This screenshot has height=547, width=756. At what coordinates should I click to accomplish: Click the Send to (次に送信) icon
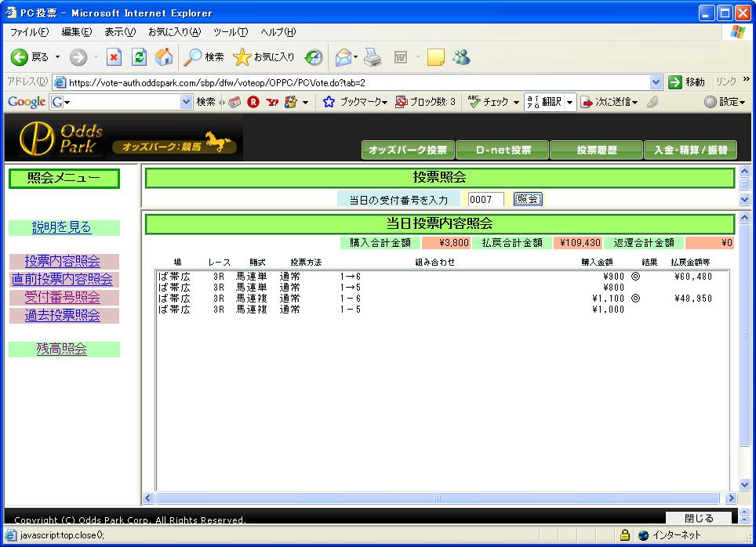(587, 102)
